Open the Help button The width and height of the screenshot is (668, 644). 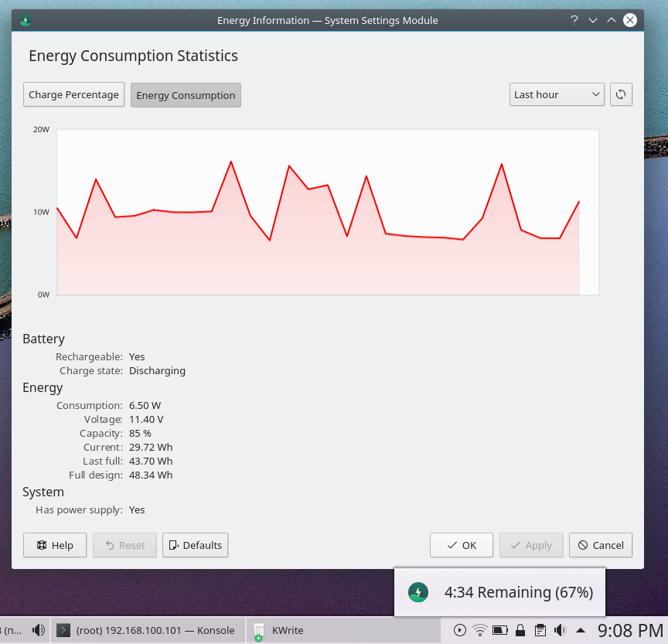point(55,545)
